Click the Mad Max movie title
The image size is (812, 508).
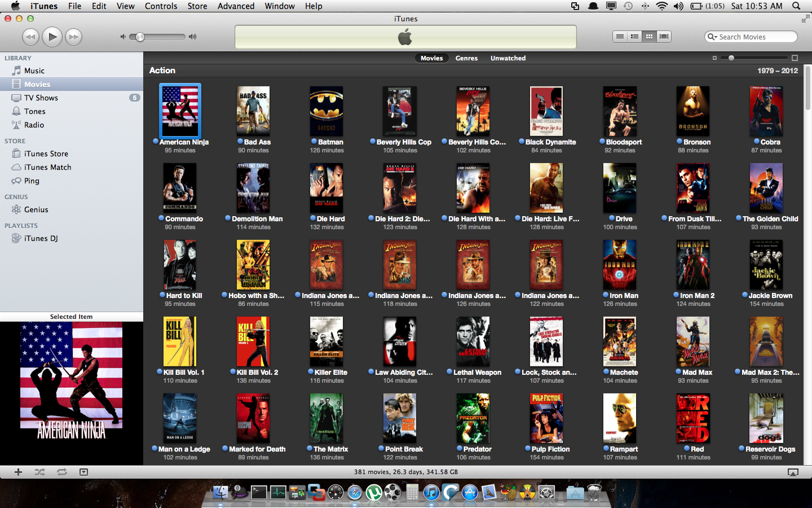coord(698,373)
